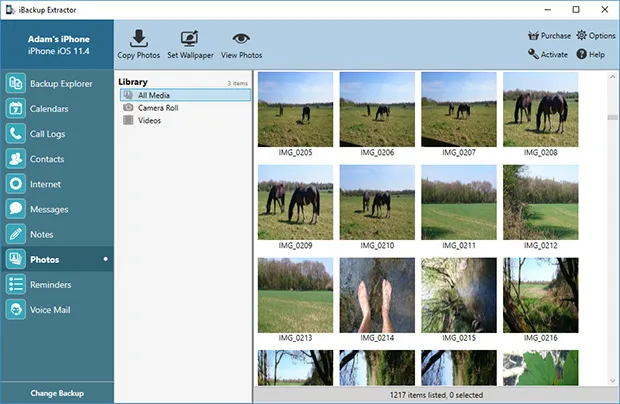Open the Backup Explorer section
The image size is (620, 404).
click(x=57, y=83)
